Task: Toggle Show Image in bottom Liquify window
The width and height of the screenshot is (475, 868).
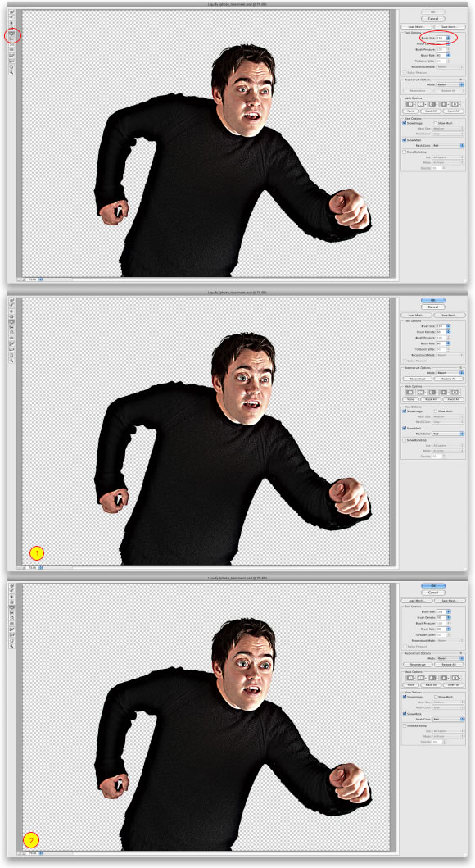Action: click(x=405, y=697)
